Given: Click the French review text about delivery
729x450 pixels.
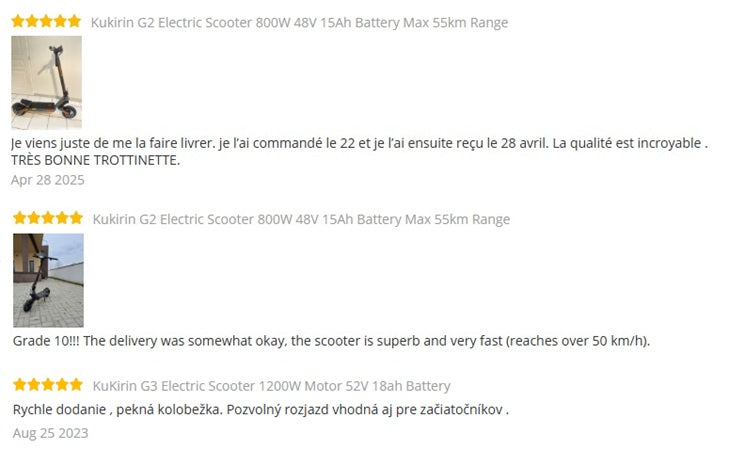Looking at the screenshot, I should [360, 143].
